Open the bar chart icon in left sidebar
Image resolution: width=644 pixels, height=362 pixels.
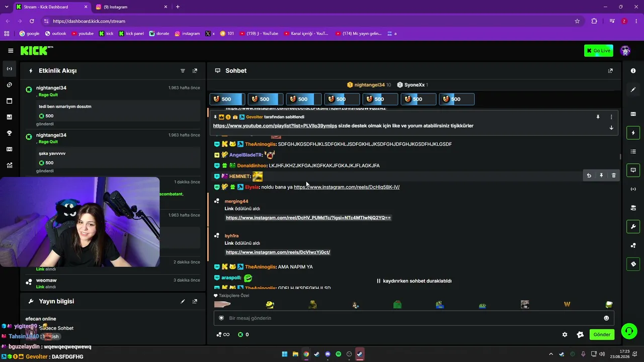(9, 117)
